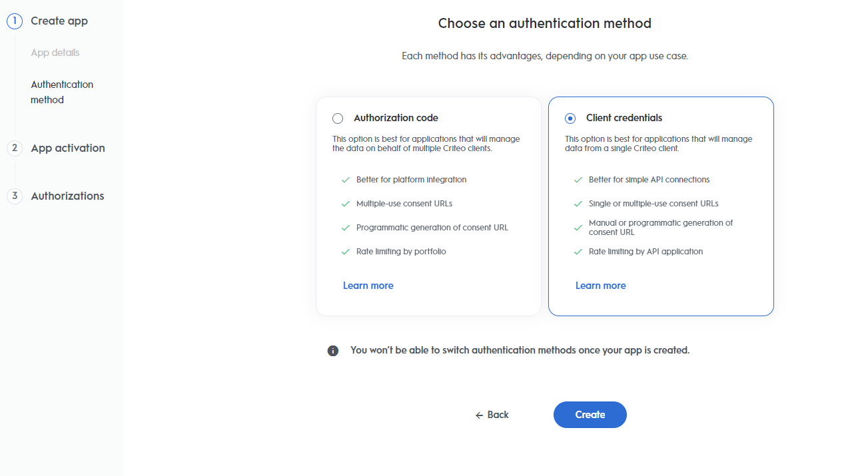
Task: Click the back arrow icon
Action: pos(479,415)
